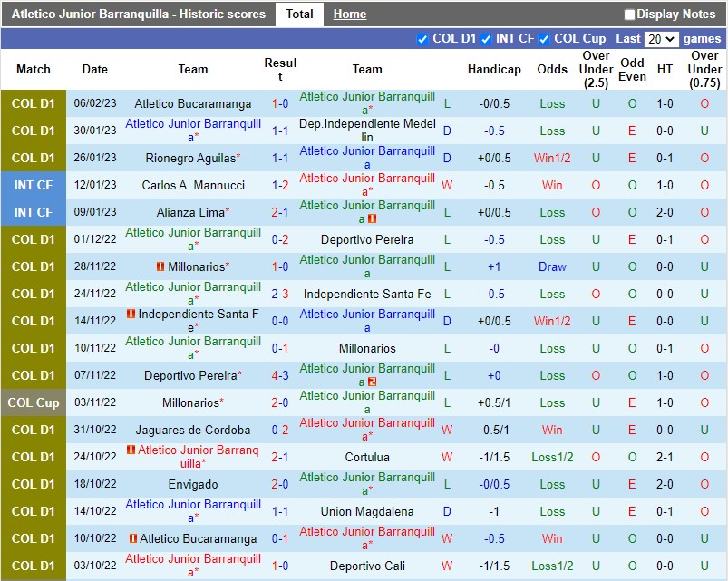Toggle the COL Cup filter off
This screenshot has height=581, width=728.
pos(544,39)
